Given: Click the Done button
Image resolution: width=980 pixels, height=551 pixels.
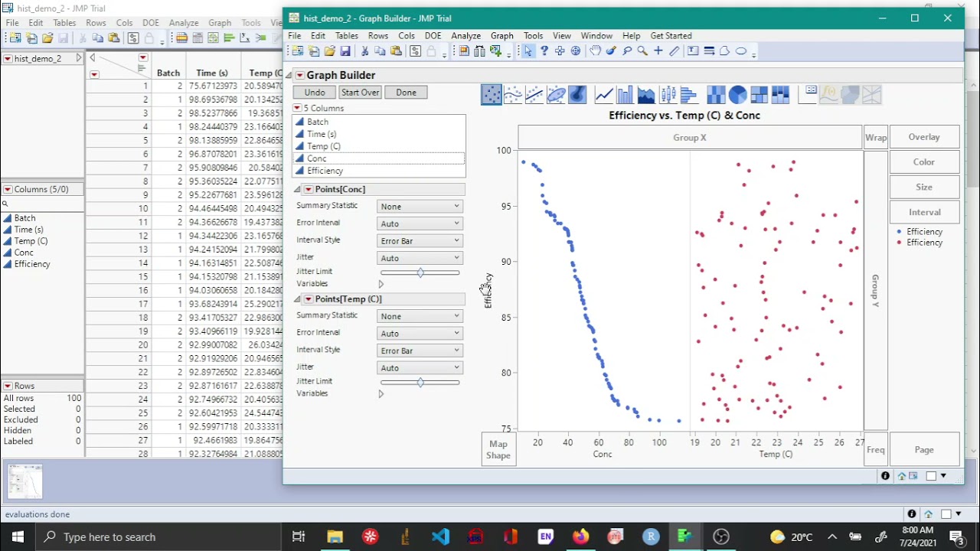Looking at the screenshot, I should [x=406, y=93].
